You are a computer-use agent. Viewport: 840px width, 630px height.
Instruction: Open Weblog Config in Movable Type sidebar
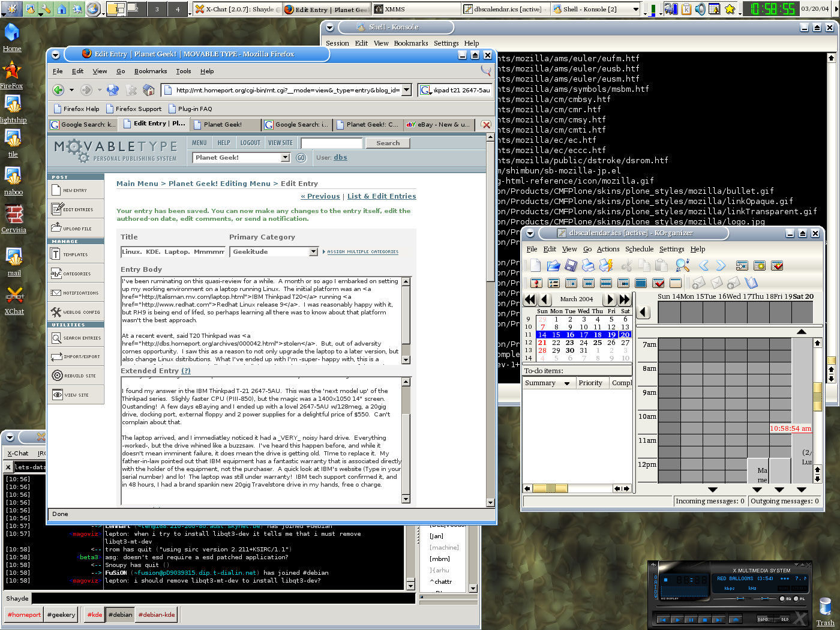pyautogui.click(x=76, y=312)
